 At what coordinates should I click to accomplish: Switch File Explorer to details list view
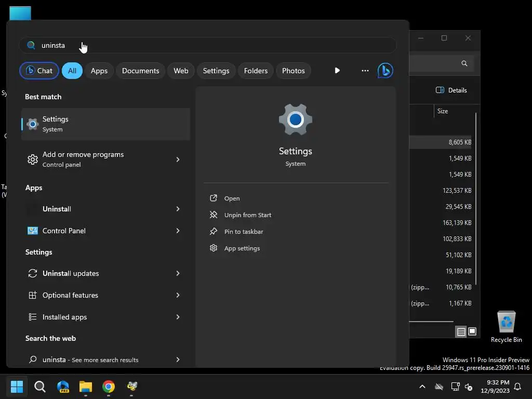click(x=461, y=331)
